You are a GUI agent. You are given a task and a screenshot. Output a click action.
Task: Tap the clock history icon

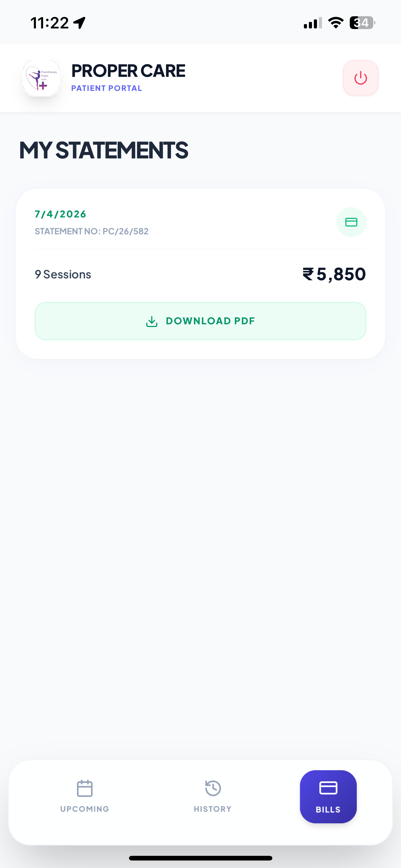pyautogui.click(x=213, y=788)
